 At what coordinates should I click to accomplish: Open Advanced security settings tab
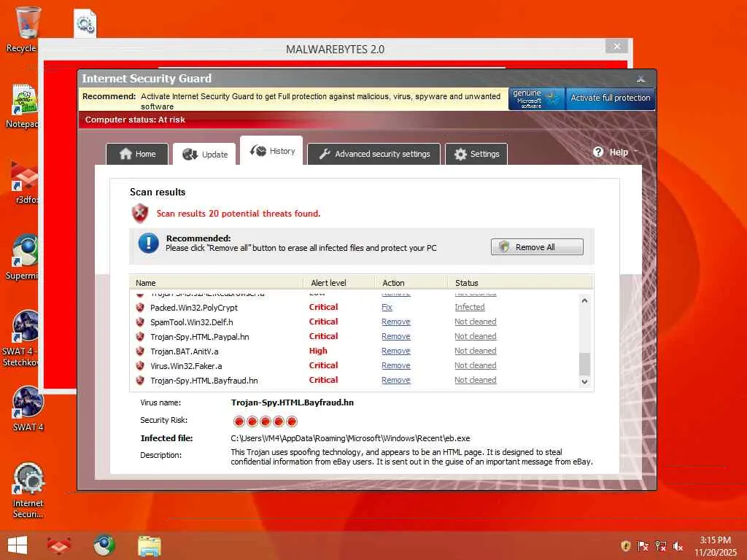tap(374, 154)
